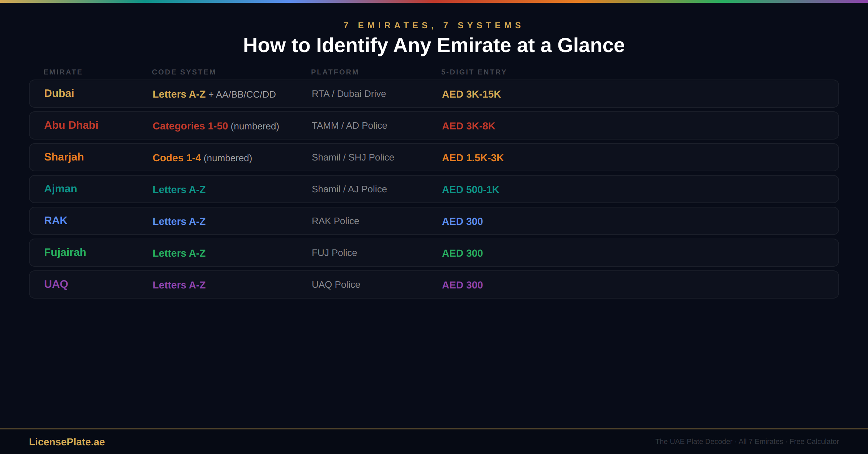Image resolution: width=868 pixels, height=454 pixels.
Task: Select the Abu Dhabi row
Action: click(434, 125)
